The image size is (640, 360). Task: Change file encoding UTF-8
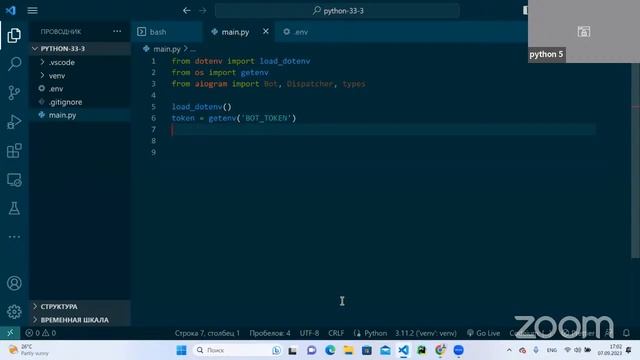point(309,333)
